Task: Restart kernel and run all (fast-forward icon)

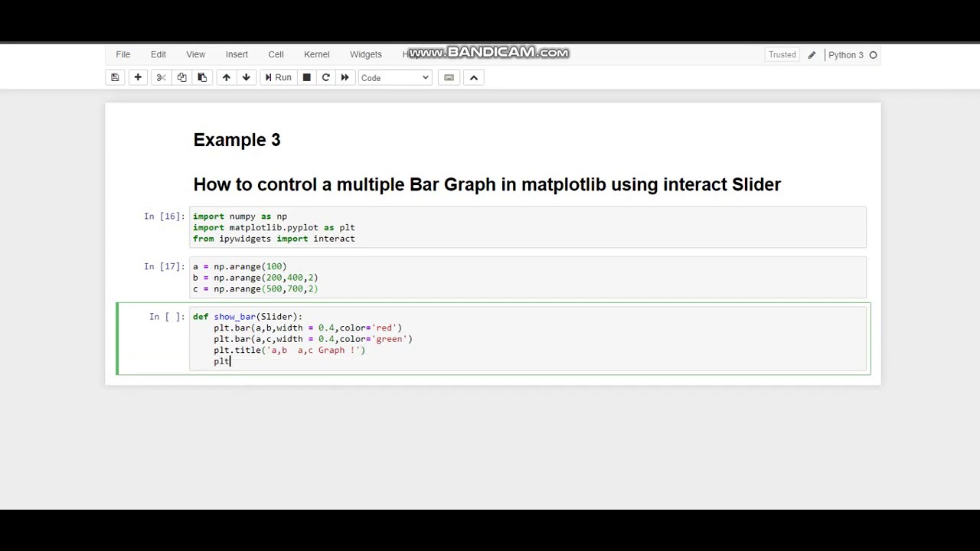Action: 345,77
